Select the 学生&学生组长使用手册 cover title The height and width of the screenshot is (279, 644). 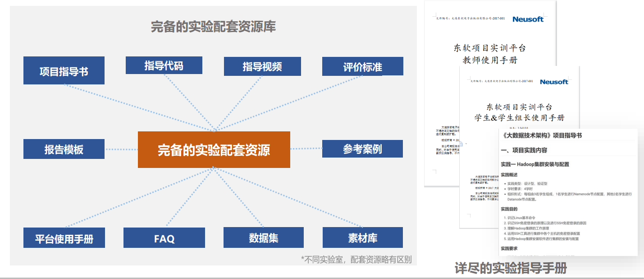(x=519, y=113)
